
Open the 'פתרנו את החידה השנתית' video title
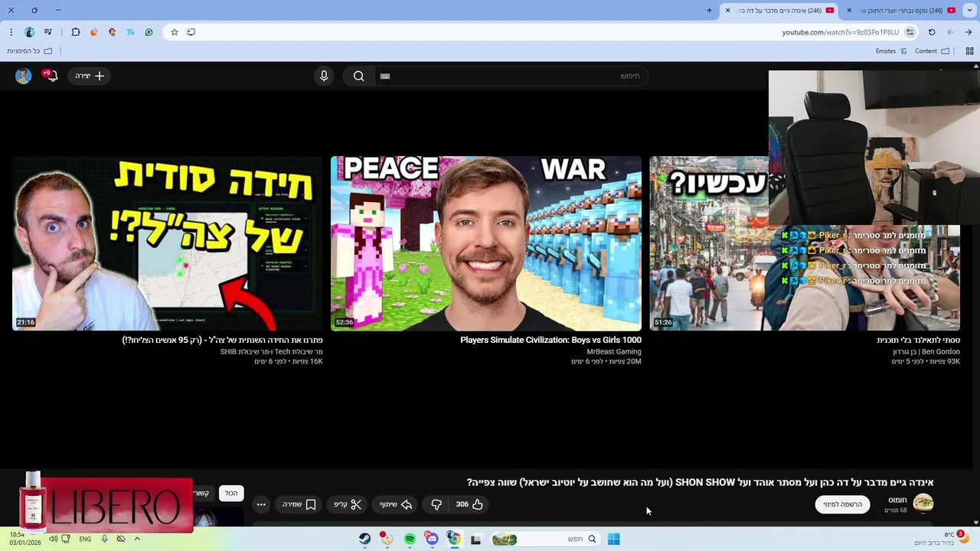[x=223, y=340]
